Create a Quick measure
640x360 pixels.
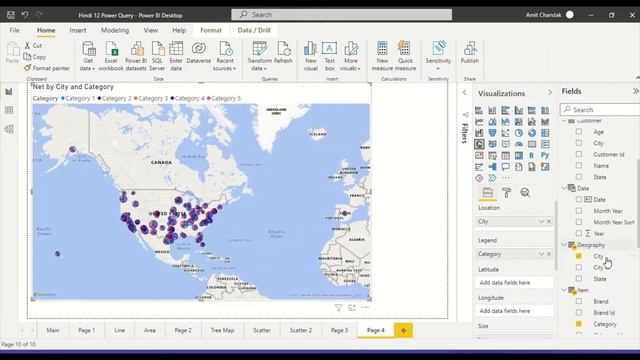(x=405, y=56)
